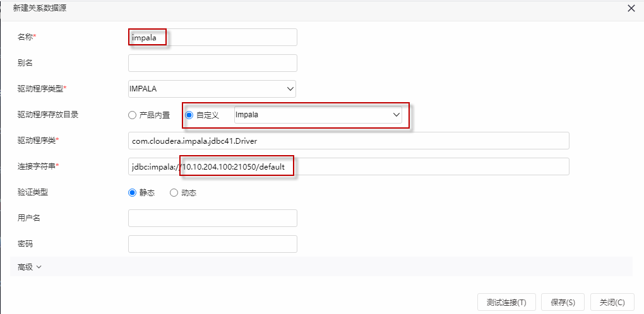This screenshot has height=314, width=644.
Task: Click 关闭(C) button
Action: click(612, 303)
